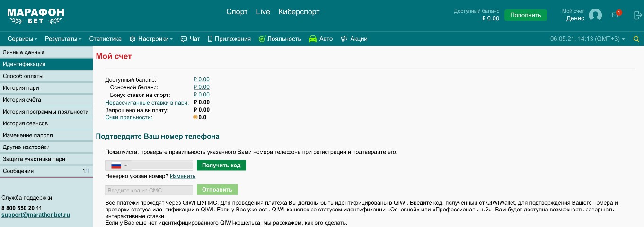Click the Пополнить deposit button
This screenshot has height=227, width=644.
click(x=525, y=15)
